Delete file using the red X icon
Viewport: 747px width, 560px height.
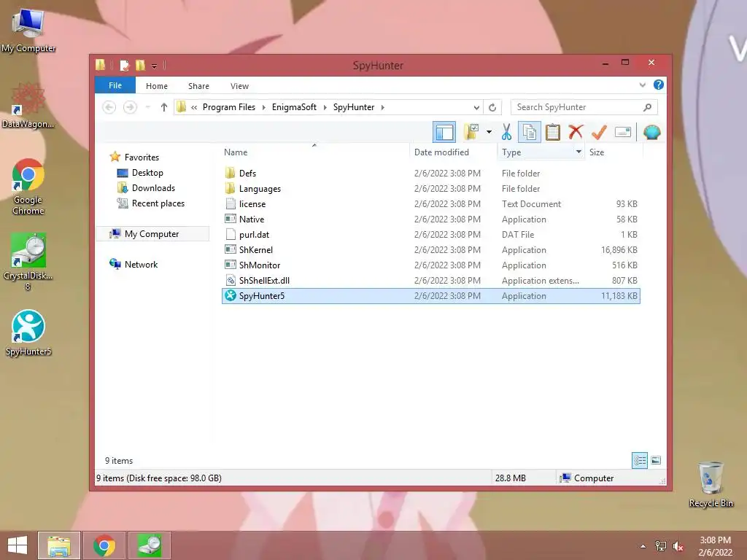[576, 132]
